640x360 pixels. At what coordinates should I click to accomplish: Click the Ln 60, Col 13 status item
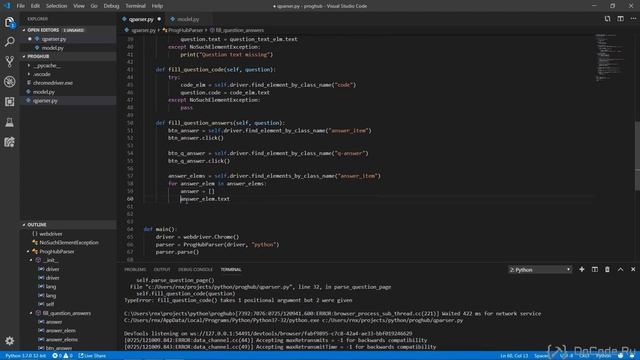(x=514, y=356)
